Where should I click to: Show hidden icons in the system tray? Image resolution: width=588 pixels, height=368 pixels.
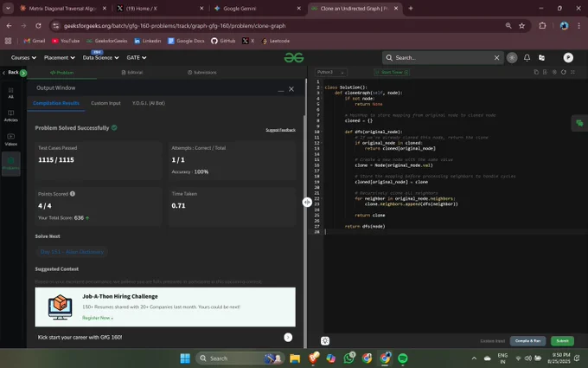click(474, 358)
